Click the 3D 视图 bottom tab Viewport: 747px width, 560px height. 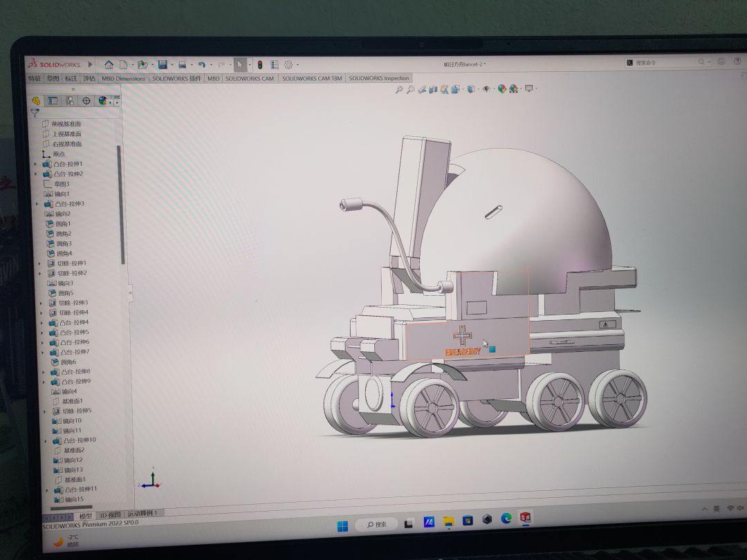click(109, 514)
